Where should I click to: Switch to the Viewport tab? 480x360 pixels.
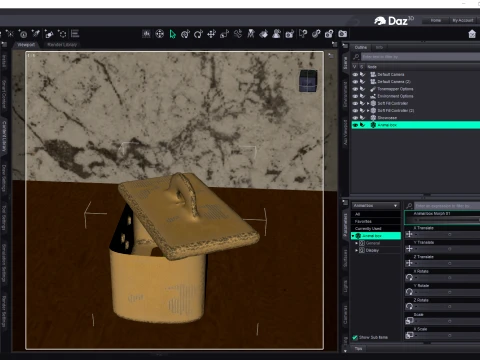pos(26,45)
